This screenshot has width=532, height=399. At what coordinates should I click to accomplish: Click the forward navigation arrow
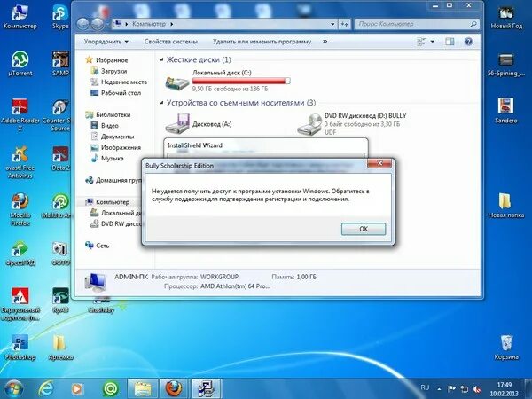(x=98, y=24)
